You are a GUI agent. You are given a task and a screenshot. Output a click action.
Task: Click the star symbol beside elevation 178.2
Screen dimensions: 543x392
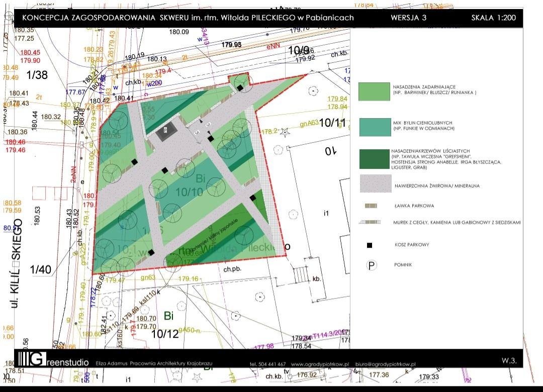pos(285,132)
